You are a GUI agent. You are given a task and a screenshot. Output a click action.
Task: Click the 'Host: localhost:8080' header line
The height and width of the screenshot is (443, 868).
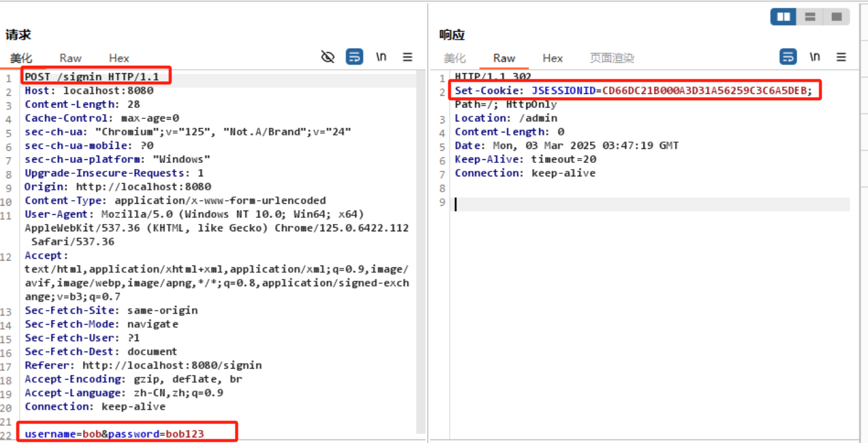(x=89, y=91)
